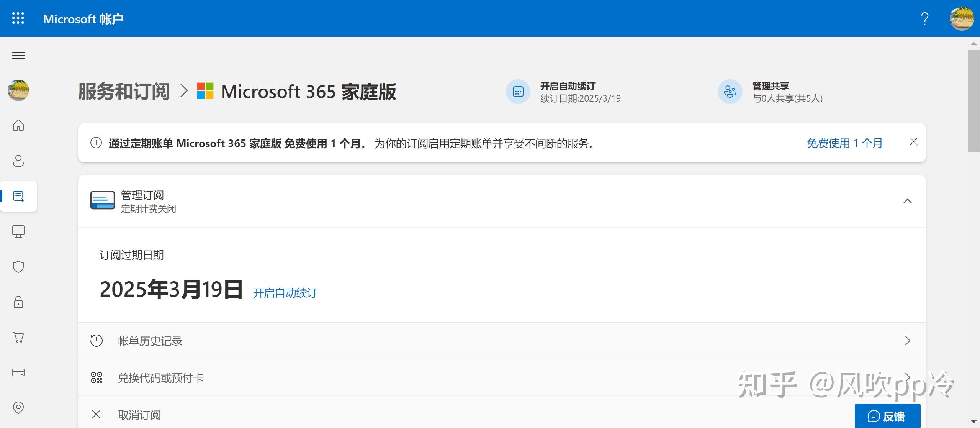Screen dimensions: 980x428
Task: Toggle the hamburger navigation menu
Action: pyautogui.click(x=18, y=56)
